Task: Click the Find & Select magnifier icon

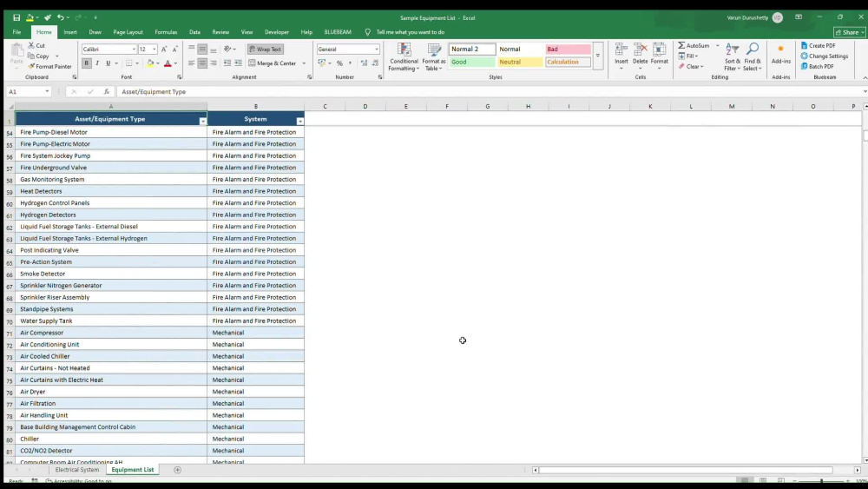Action: pyautogui.click(x=753, y=50)
